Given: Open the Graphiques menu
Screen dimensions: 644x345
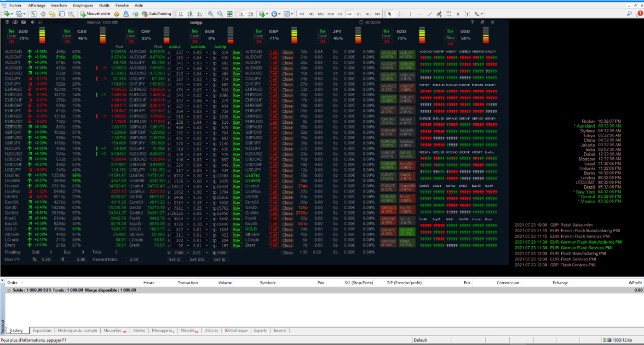Looking at the screenshot, I should pos(83,6).
